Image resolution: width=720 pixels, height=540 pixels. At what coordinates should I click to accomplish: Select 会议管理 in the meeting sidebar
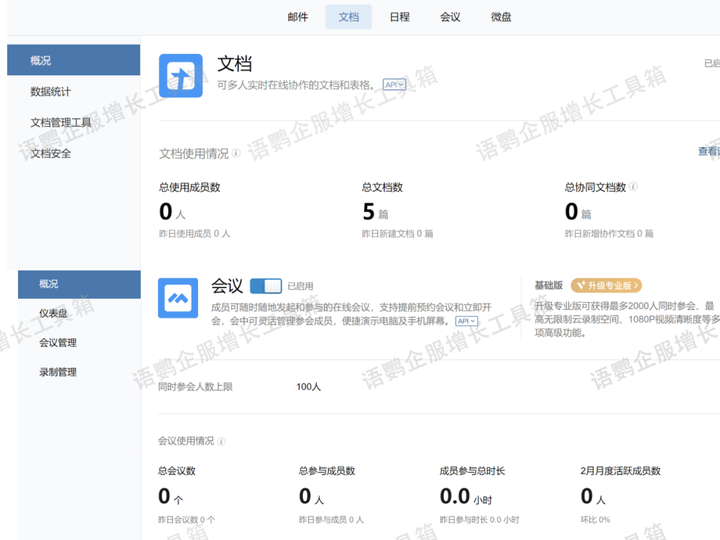click(x=58, y=343)
